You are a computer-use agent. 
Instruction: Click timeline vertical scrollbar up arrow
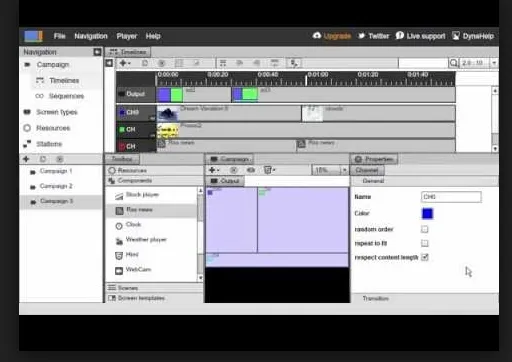tap(495, 91)
